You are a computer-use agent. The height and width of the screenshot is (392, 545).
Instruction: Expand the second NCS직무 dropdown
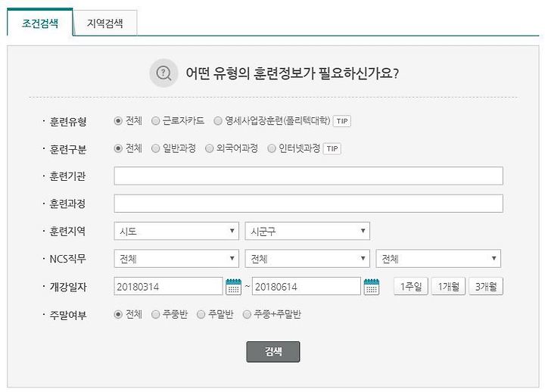tap(307, 259)
